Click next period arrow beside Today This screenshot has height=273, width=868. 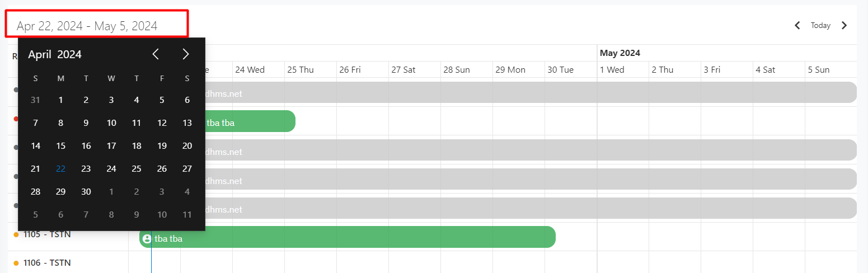tap(844, 25)
